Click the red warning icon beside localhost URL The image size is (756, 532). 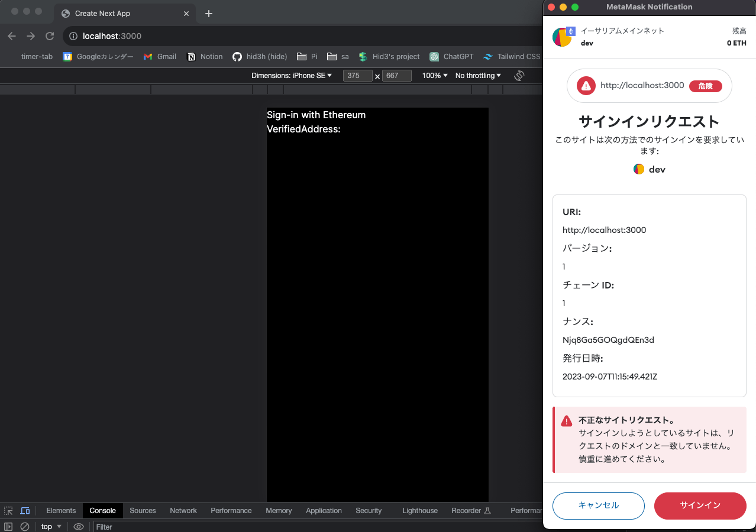[586, 86]
